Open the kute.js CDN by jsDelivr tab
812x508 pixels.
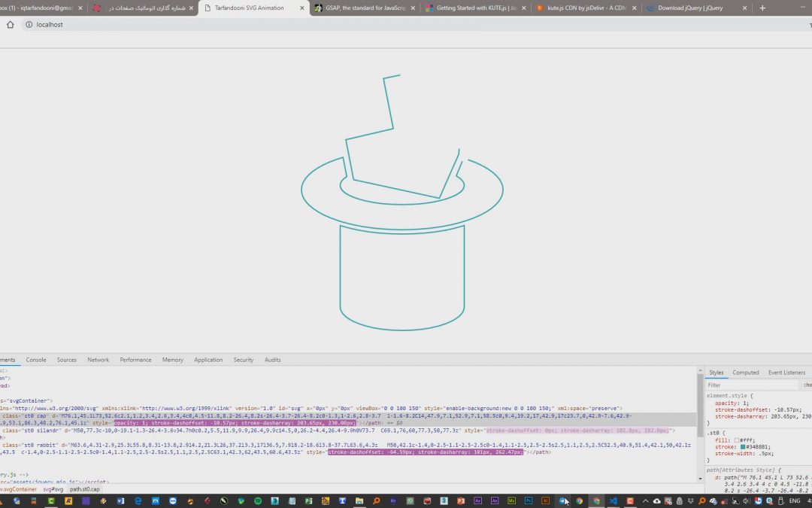coord(586,8)
